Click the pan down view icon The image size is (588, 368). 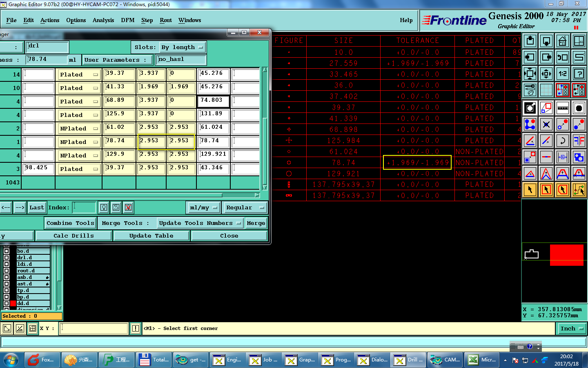[546, 41]
